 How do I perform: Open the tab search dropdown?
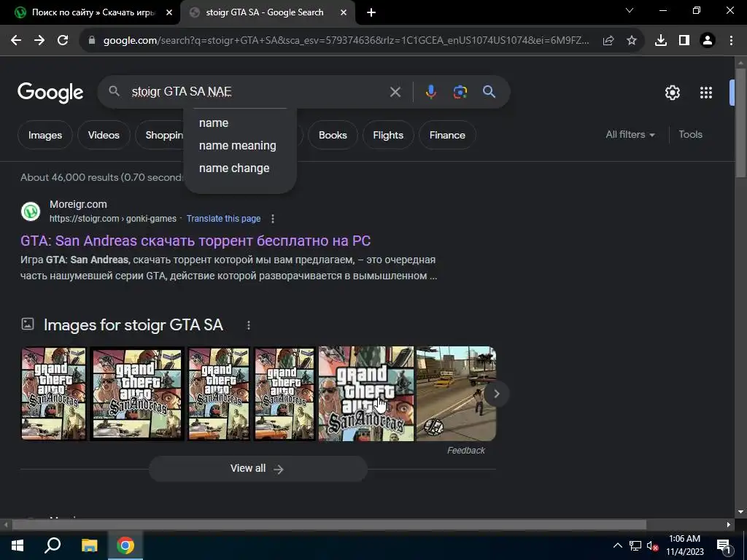(x=630, y=10)
